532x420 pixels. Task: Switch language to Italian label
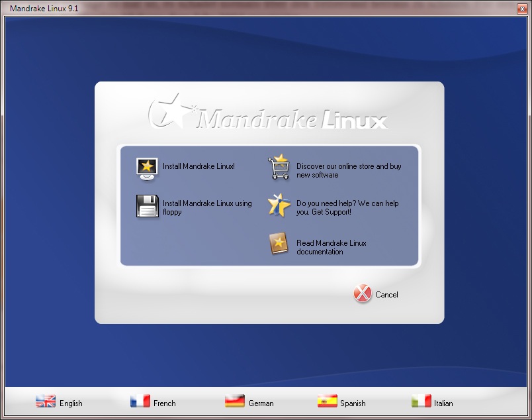click(443, 403)
